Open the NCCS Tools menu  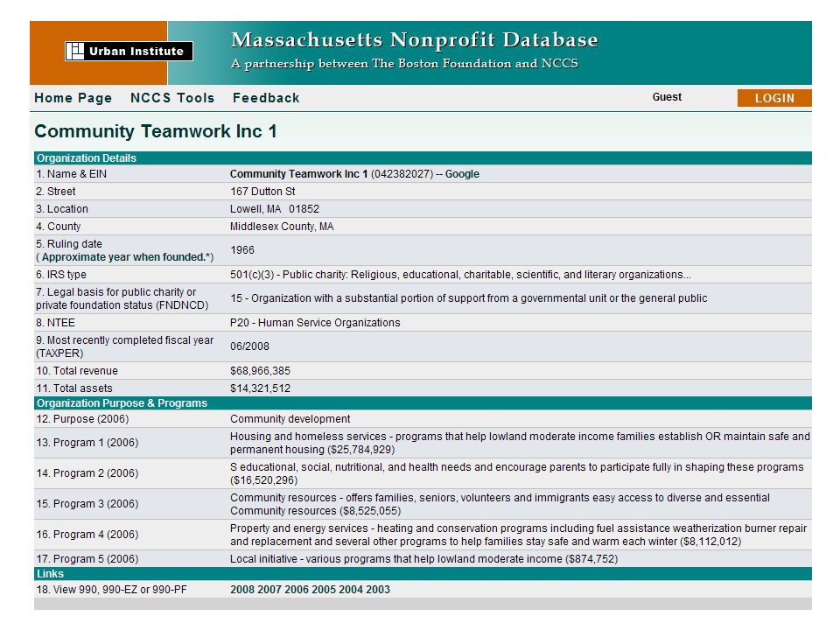[172, 98]
